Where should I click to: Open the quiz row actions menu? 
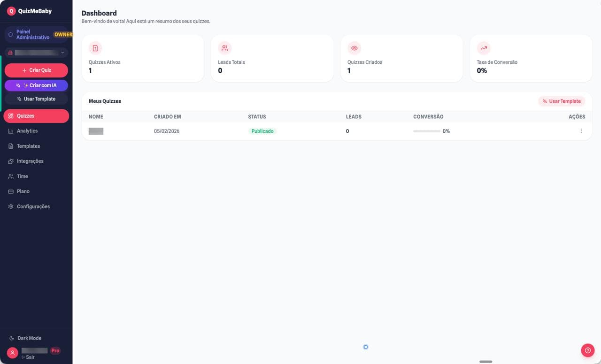pyautogui.click(x=581, y=131)
